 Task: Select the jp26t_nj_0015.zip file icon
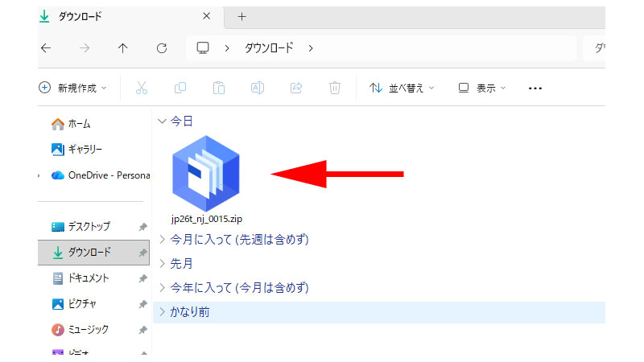pos(206,174)
